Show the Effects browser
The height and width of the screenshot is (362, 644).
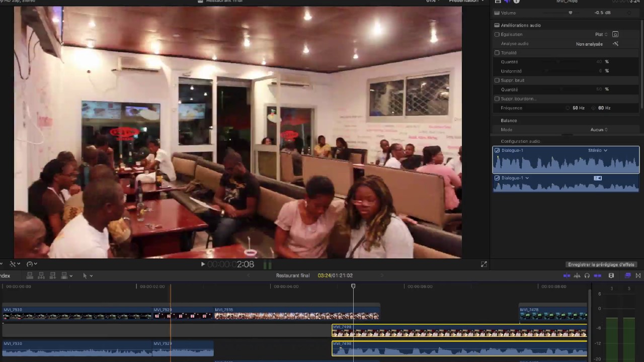pyautogui.click(x=627, y=276)
